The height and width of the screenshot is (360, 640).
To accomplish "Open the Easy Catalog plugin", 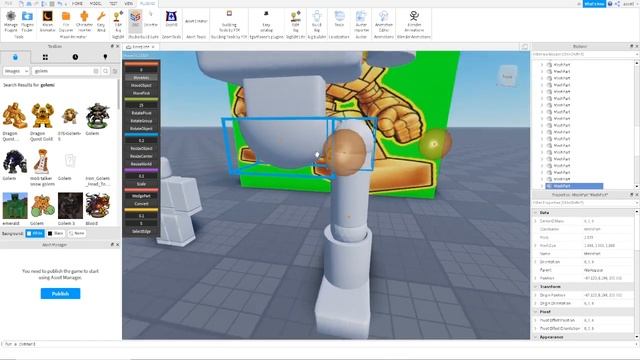I will 266,21.
